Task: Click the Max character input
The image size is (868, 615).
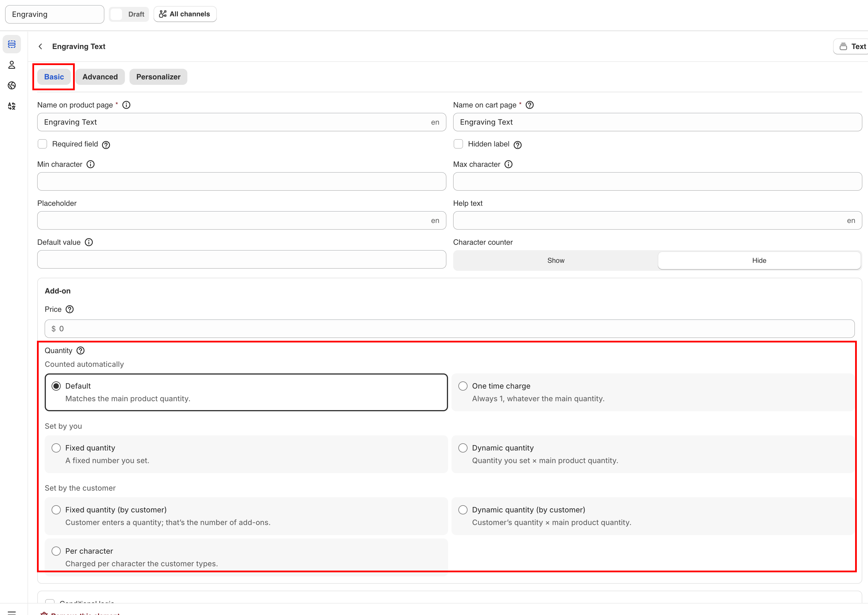Action: [657, 181]
